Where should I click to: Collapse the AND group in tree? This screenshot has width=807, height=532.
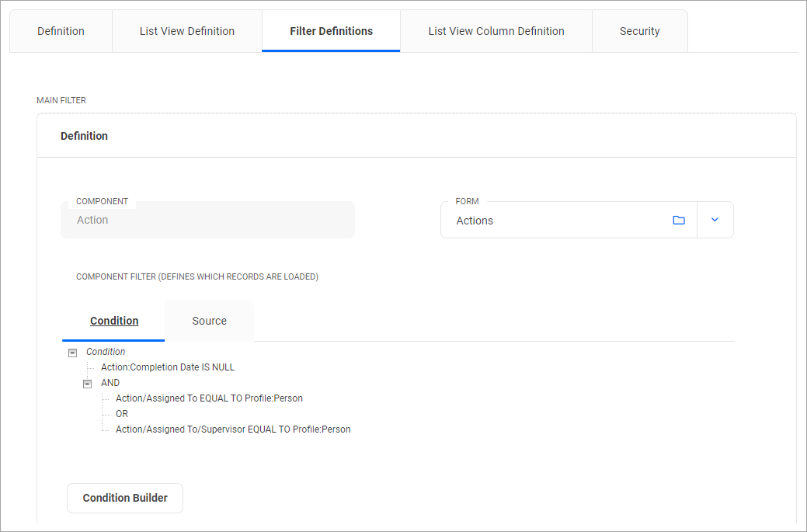tap(87, 384)
